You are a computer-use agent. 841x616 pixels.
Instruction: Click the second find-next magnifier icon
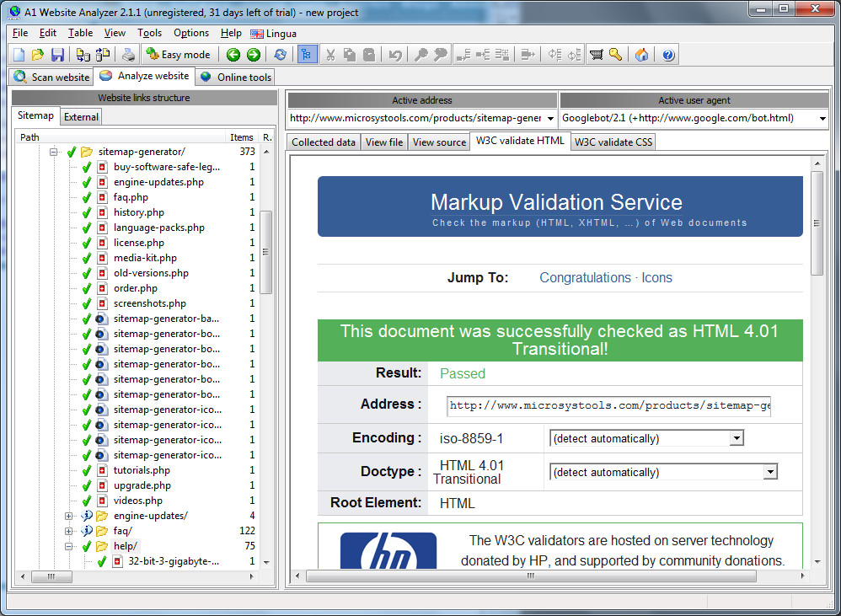coord(441,55)
